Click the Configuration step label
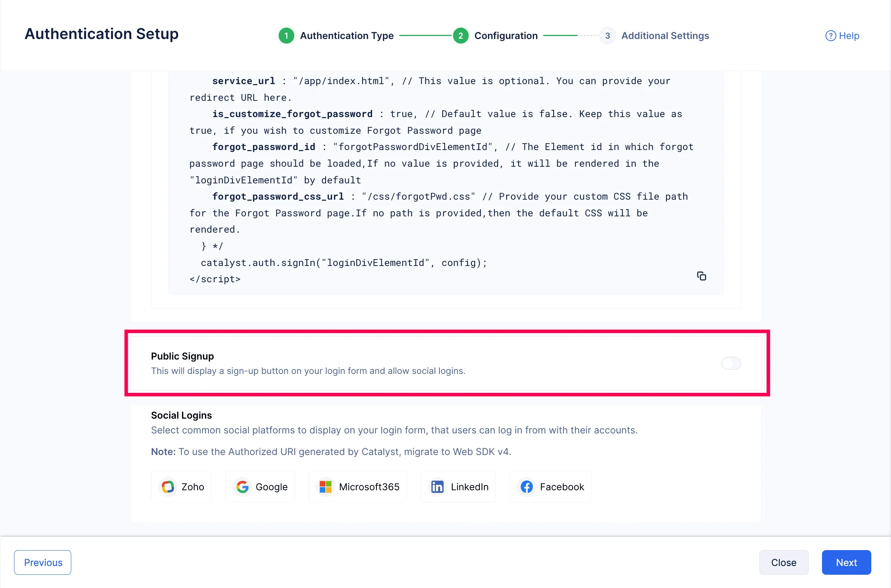Screen dimensions: 891x588 point(506,36)
